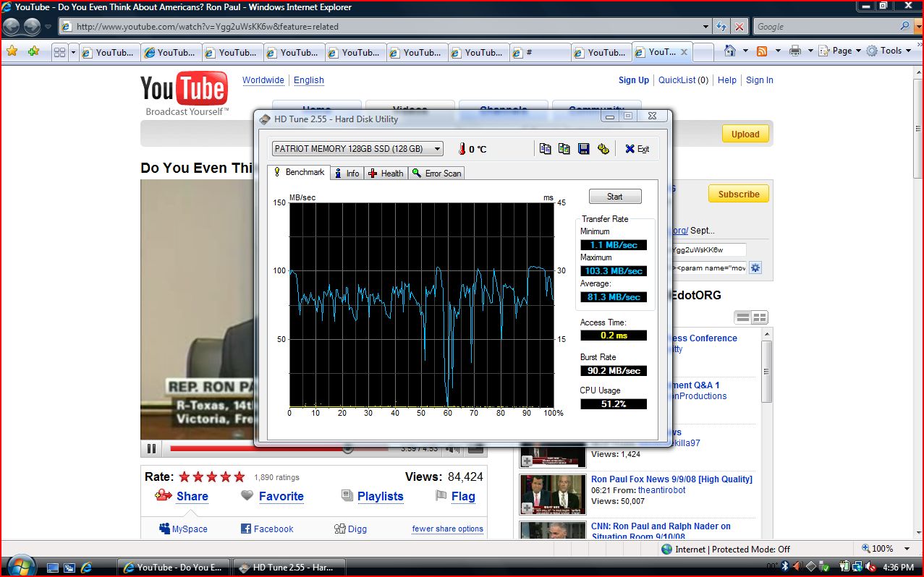Click the Share link under the video
This screenshot has height=577, width=924.
[192, 496]
